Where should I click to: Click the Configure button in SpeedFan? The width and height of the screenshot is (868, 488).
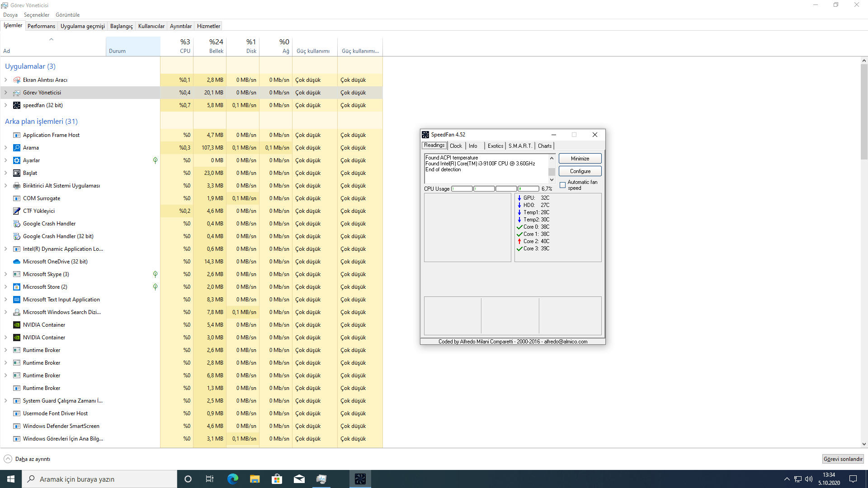point(580,171)
